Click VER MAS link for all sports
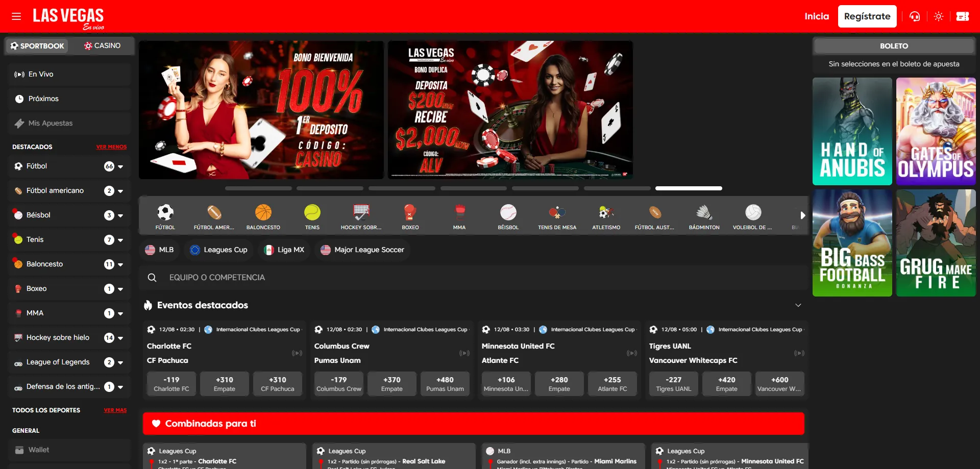 point(115,410)
